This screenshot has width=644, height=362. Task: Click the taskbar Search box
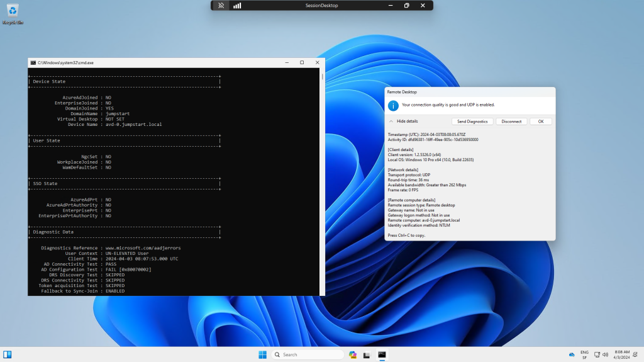[x=308, y=354]
